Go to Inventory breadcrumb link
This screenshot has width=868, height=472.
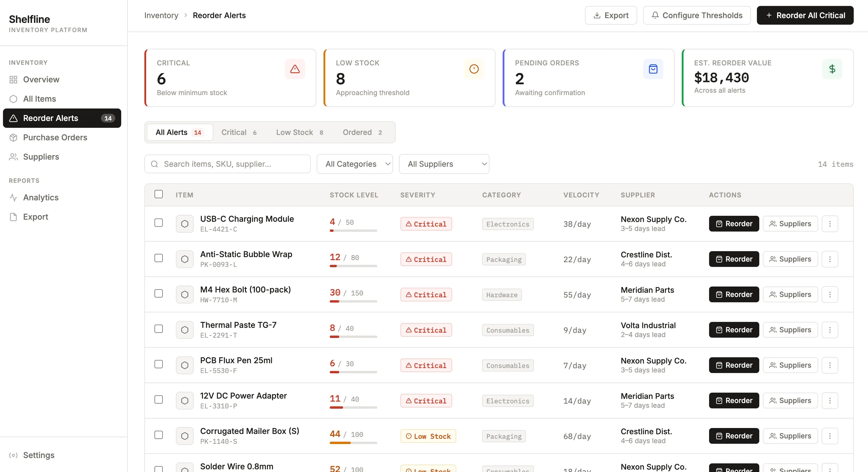pos(161,15)
